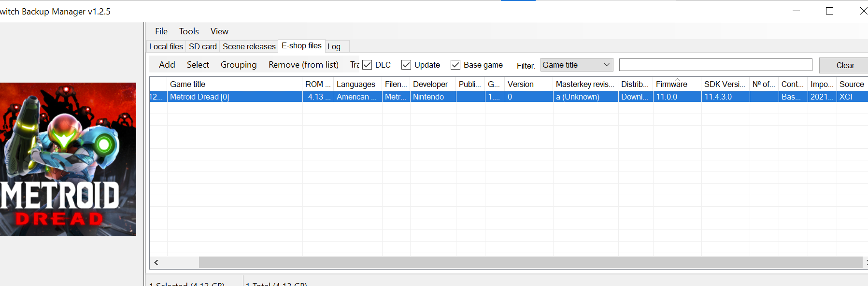Sort by Version column header
Image resolution: width=868 pixels, height=286 pixels.
click(x=529, y=84)
